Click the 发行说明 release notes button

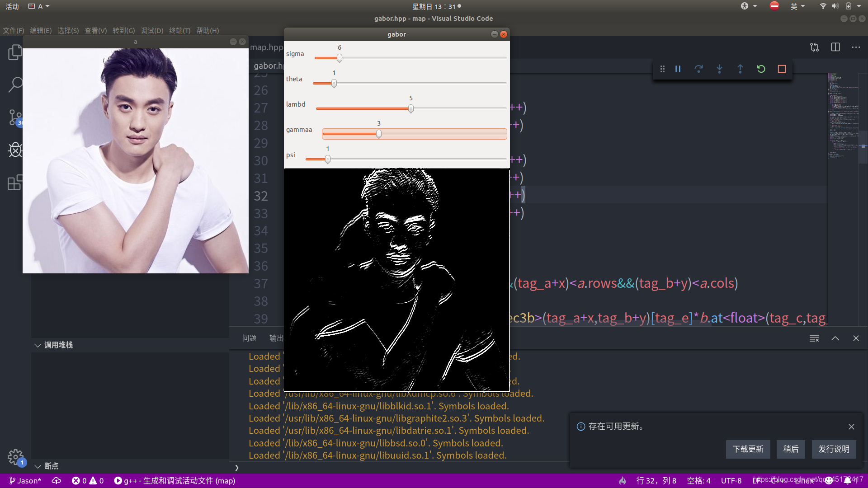(x=834, y=449)
